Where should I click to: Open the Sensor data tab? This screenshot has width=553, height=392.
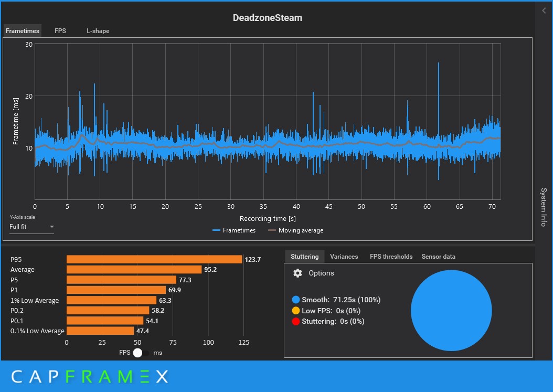coord(439,257)
